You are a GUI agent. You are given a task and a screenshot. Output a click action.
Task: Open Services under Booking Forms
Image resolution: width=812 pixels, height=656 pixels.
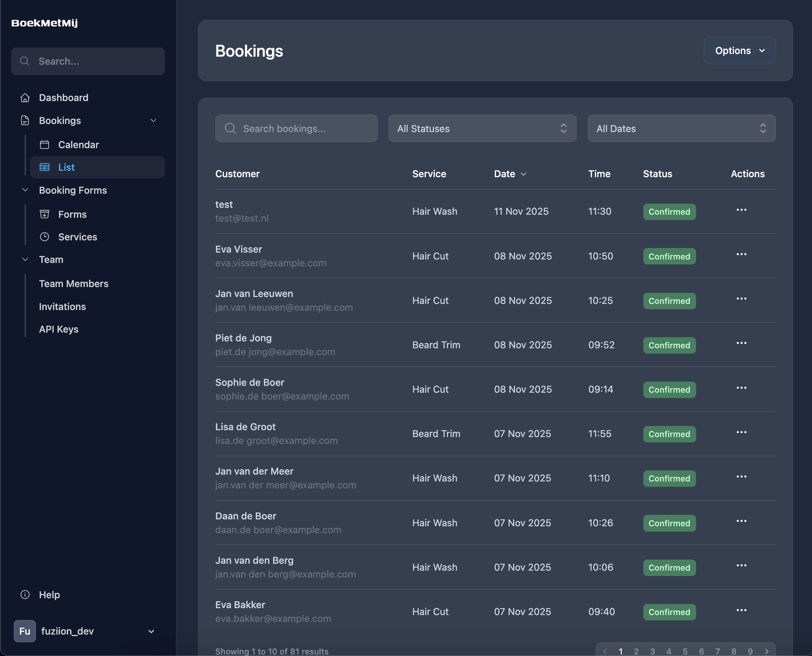(x=77, y=237)
